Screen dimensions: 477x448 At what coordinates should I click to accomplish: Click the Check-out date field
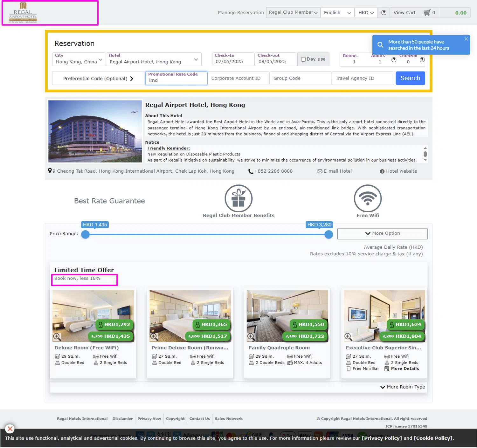click(276, 59)
